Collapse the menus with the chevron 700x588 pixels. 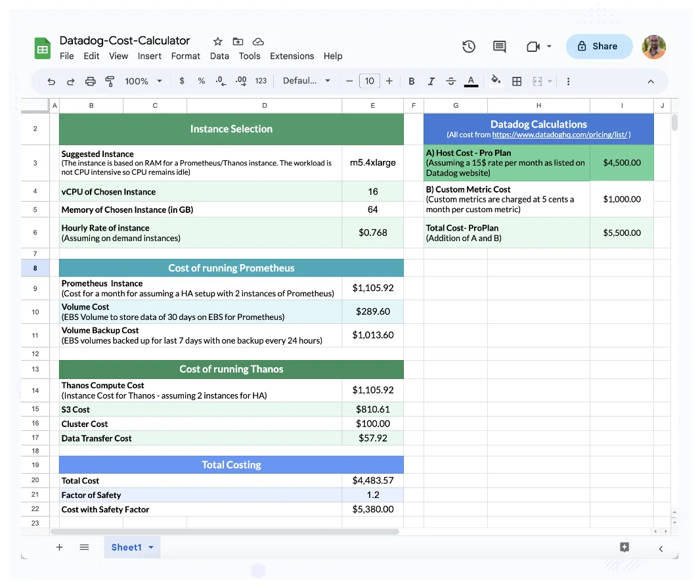tap(651, 81)
